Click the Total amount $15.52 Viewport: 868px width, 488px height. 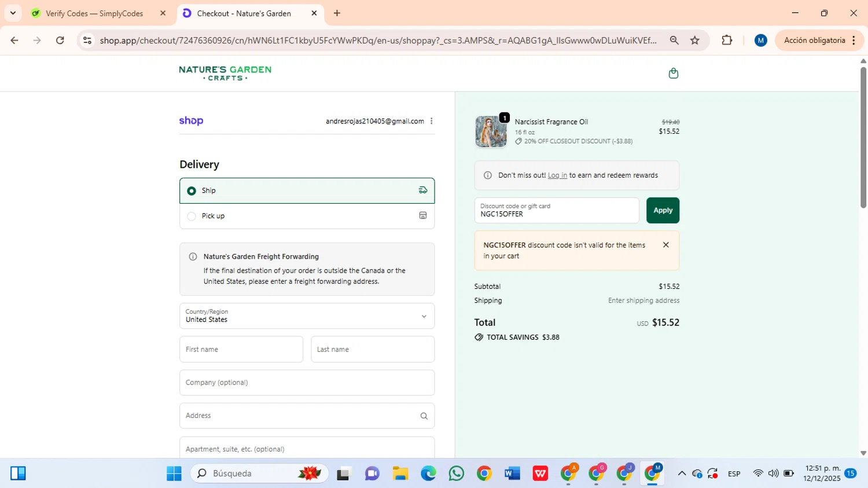[x=665, y=322]
